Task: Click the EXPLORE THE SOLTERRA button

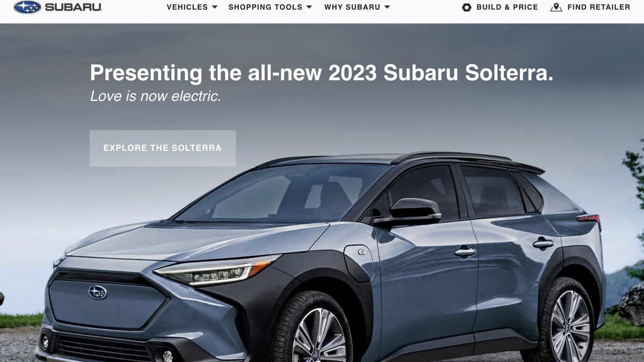Action: 163,148
